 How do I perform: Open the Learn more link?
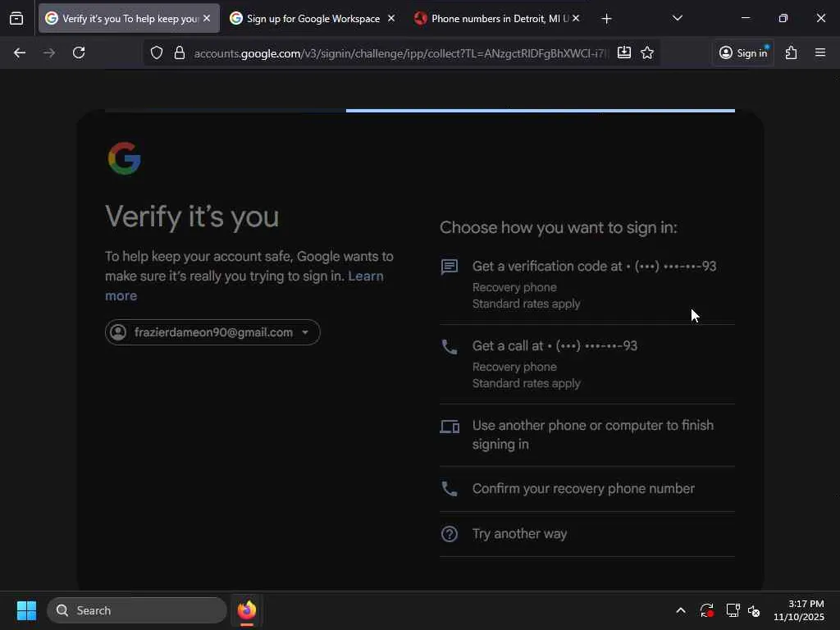coord(244,286)
